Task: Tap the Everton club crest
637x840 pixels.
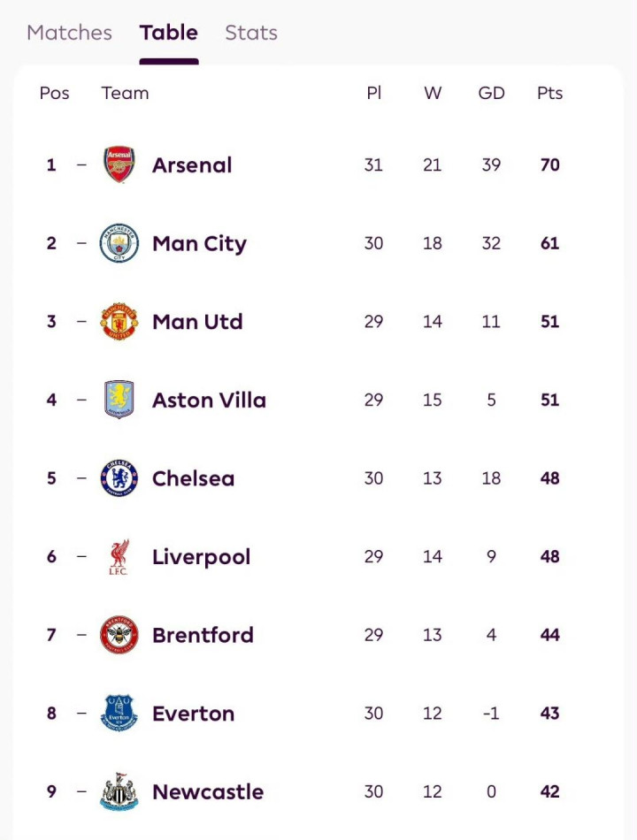Action: tap(119, 714)
